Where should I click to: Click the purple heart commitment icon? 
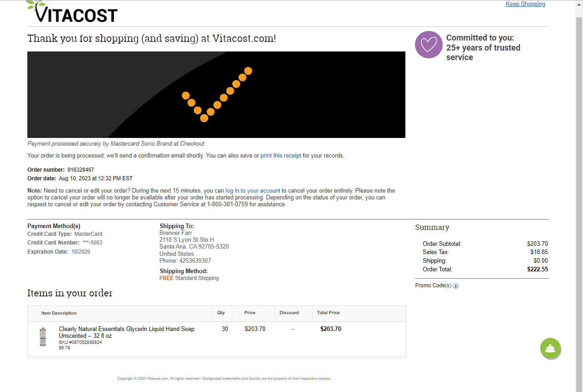[x=429, y=45]
